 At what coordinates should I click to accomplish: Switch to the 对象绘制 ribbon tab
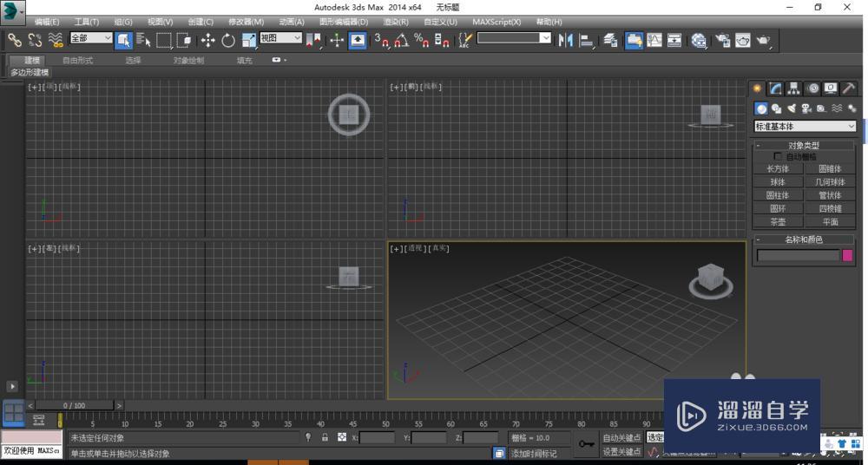pyautogui.click(x=188, y=61)
